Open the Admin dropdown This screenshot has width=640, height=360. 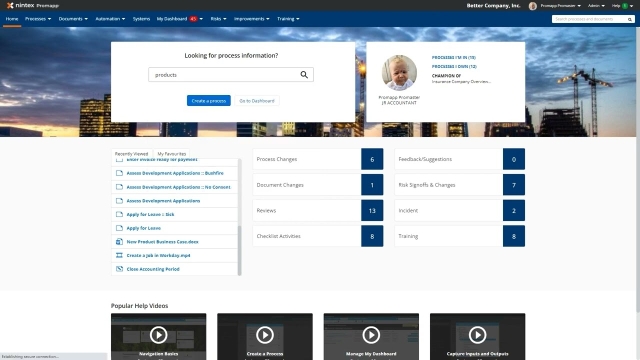596,6
